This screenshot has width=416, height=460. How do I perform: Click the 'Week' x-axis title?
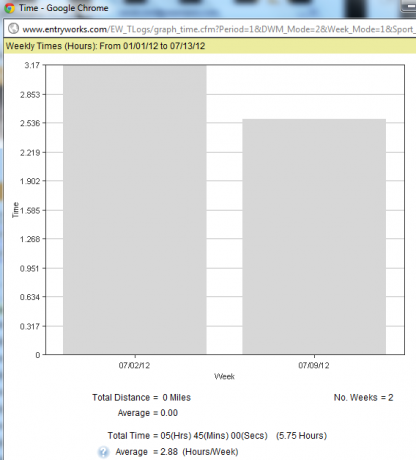click(224, 376)
